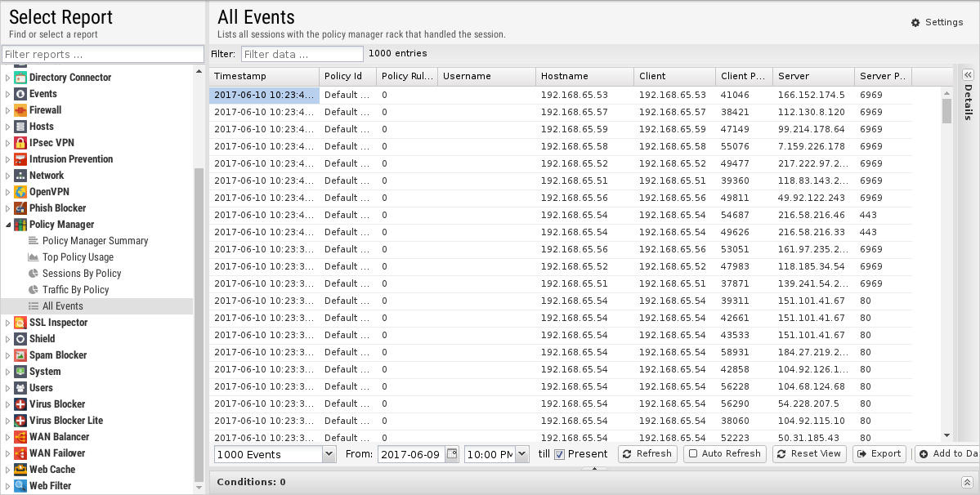980x495 pixels.
Task: Click the Username column header
Action: [486, 76]
